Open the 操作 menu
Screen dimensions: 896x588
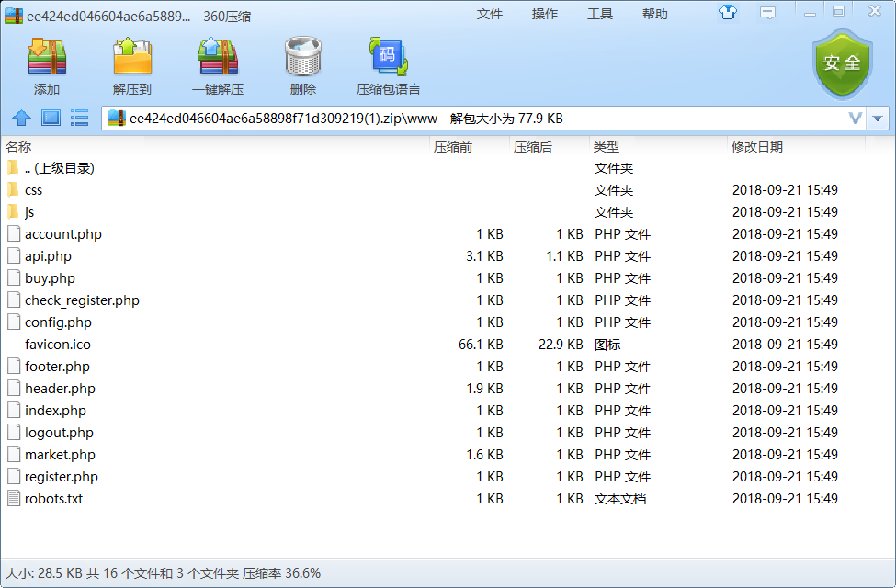[545, 15]
